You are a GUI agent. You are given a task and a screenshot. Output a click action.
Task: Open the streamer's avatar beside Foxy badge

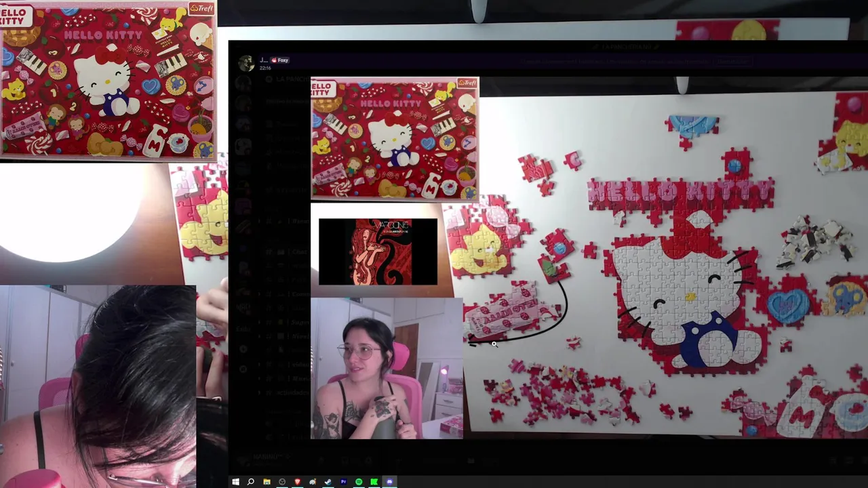point(246,63)
